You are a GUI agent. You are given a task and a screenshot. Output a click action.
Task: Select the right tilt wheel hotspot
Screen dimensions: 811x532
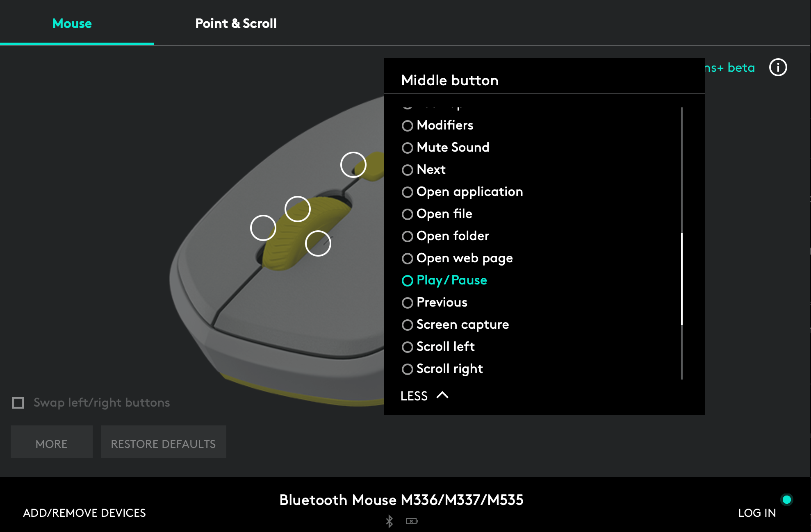[318, 243]
